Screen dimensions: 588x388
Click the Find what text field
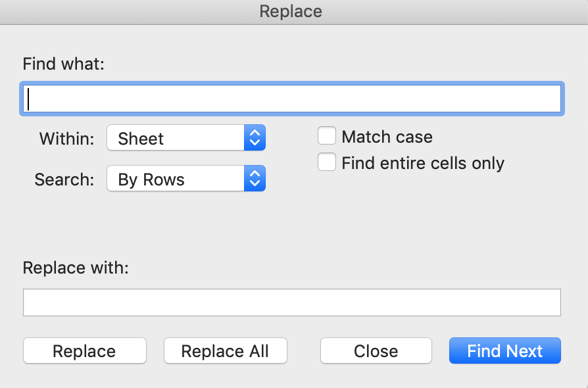(292, 99)
